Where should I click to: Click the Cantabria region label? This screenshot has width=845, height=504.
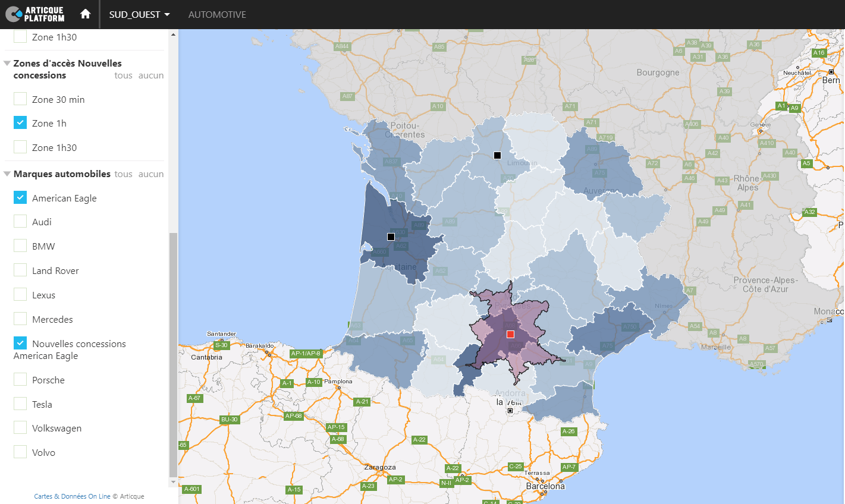point(206,357)
